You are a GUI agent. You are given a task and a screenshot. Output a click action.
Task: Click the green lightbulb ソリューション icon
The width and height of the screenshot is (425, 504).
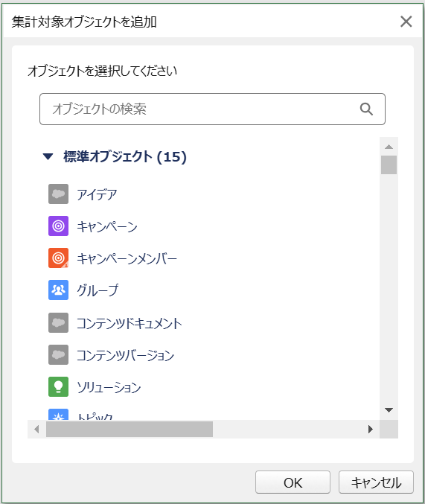point(58,386)
